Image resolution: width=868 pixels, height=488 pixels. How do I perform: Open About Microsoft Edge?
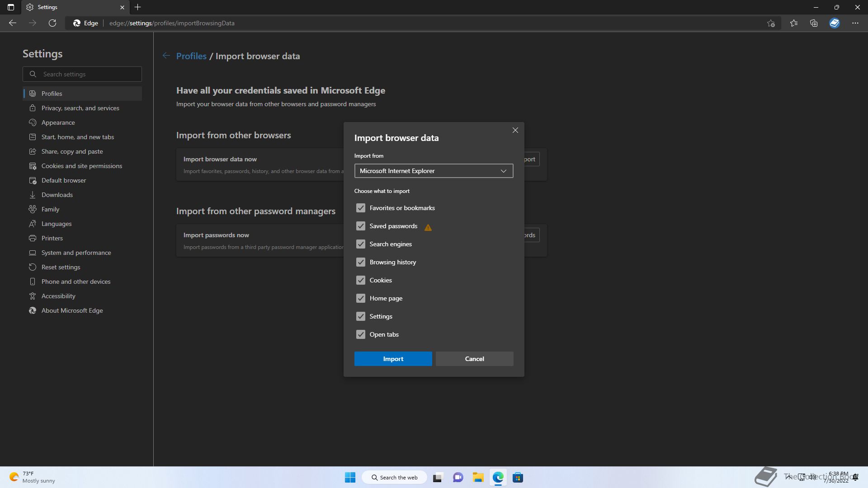[x=82, y=310]
